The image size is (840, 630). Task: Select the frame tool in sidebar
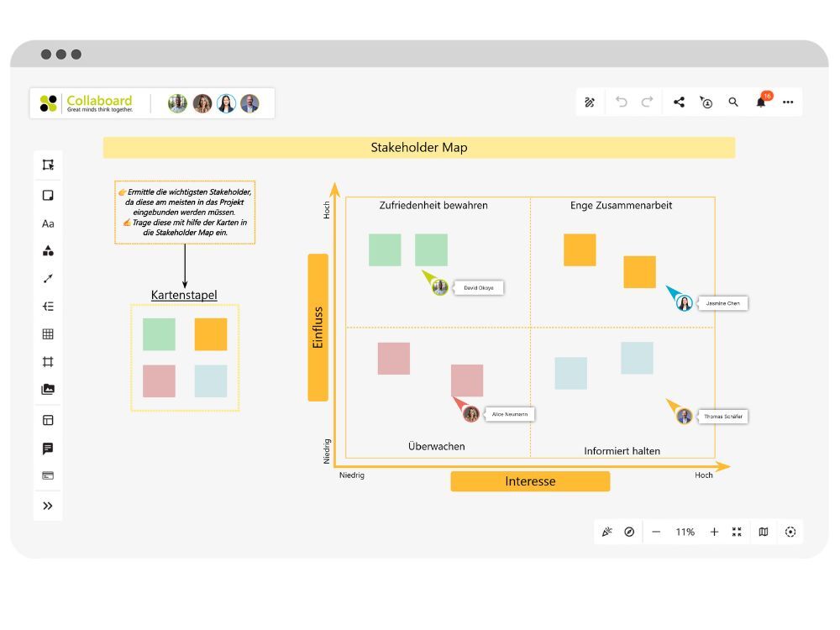[x=49, y=362]
